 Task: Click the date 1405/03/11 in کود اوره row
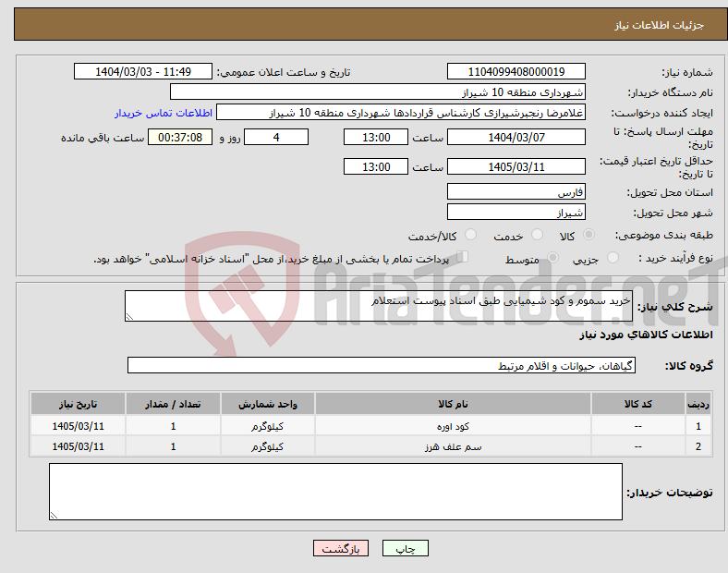tap(78, 426)
